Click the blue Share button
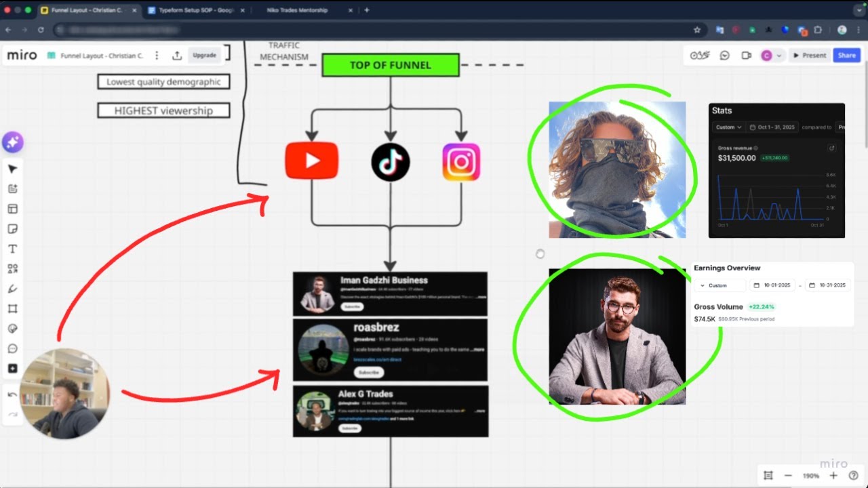 coord(847,56)
